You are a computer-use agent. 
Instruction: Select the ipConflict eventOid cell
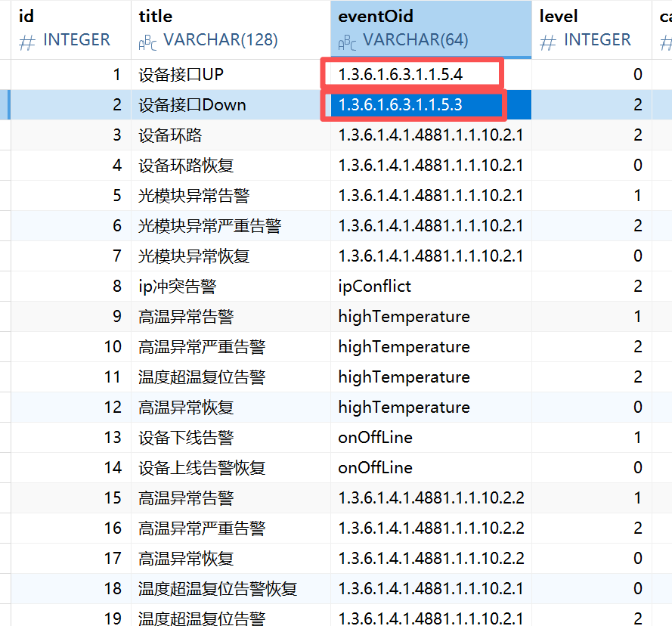coord(375,286)
